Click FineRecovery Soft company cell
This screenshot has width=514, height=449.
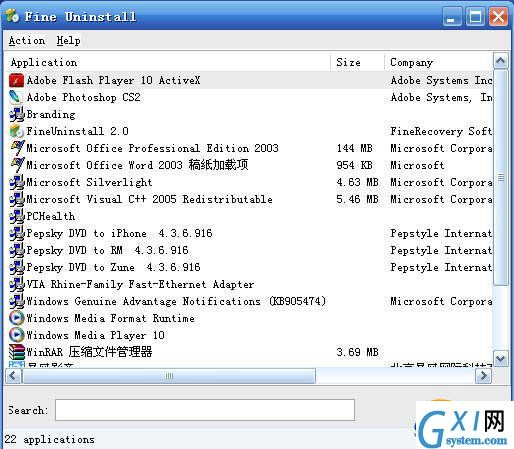tap(441, 131)
